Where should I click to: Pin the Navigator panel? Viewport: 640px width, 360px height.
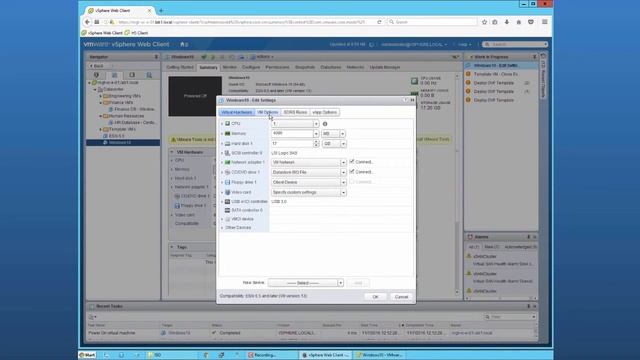click(x=156, y=57)
